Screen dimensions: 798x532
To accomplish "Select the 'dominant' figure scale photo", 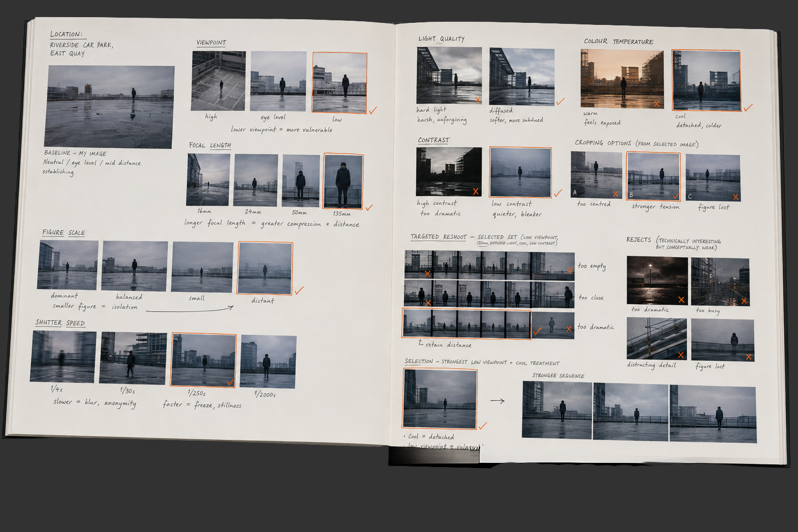I will (x=68, y=265).
